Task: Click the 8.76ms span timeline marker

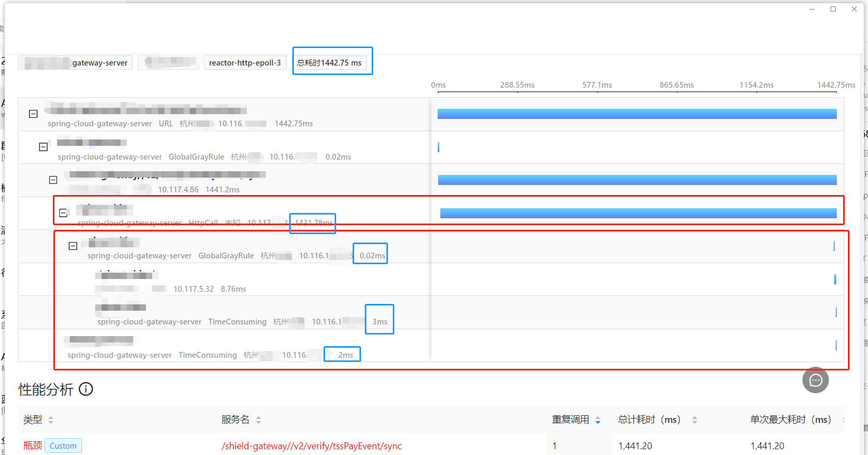Action: point(835,279)
